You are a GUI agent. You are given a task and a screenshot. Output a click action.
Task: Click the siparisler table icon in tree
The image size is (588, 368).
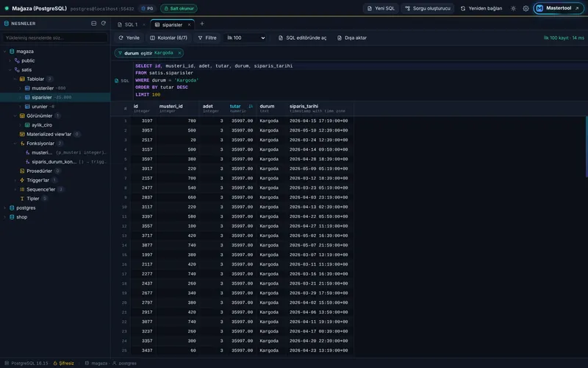[27, 97]
